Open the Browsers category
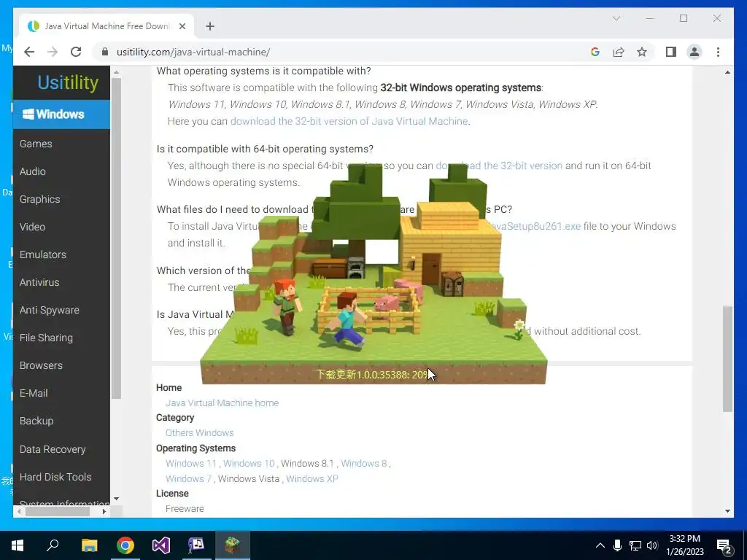This screenshot has width=747, height=560. 41,366
